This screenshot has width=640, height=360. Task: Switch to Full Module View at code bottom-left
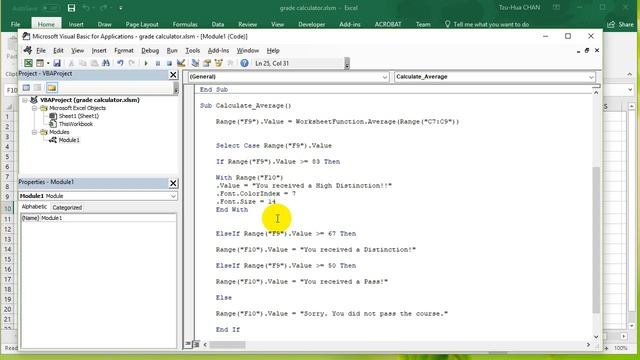[x=196, y=344]
